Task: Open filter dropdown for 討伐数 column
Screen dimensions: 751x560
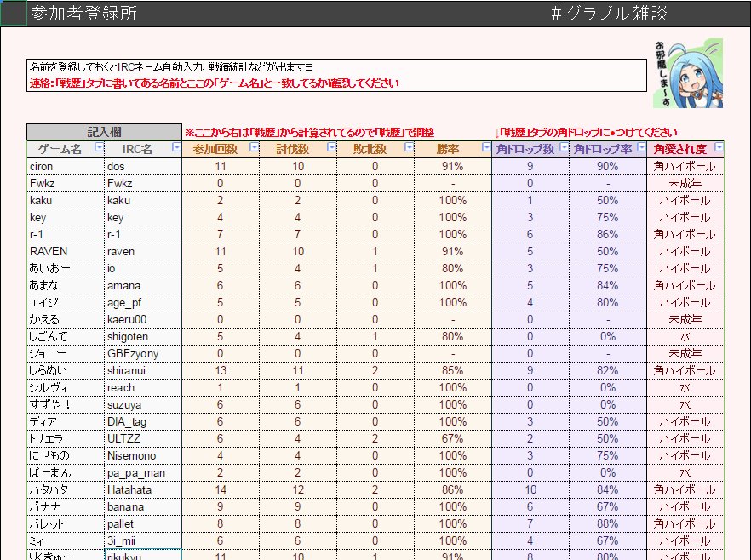Action: [x=331, y=147]
